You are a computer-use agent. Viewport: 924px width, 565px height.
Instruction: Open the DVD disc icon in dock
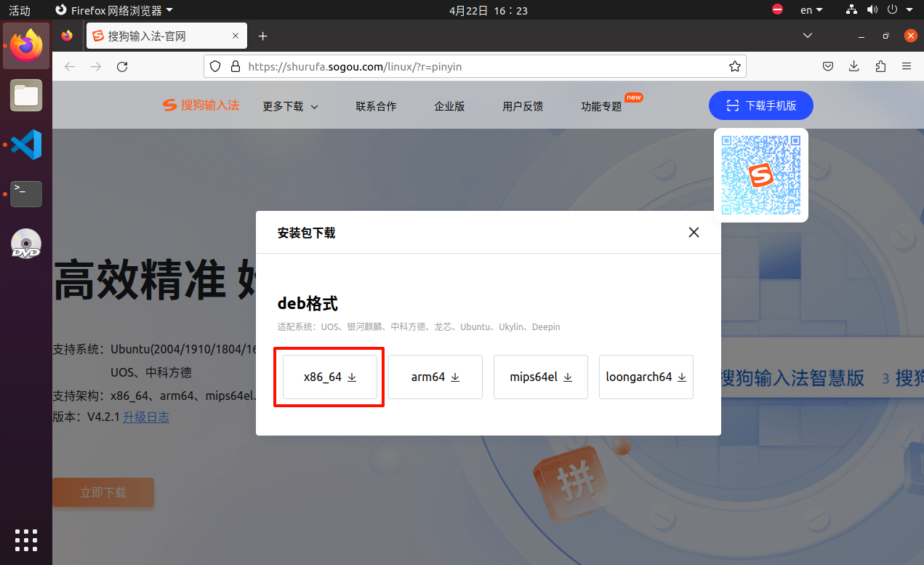26,244
